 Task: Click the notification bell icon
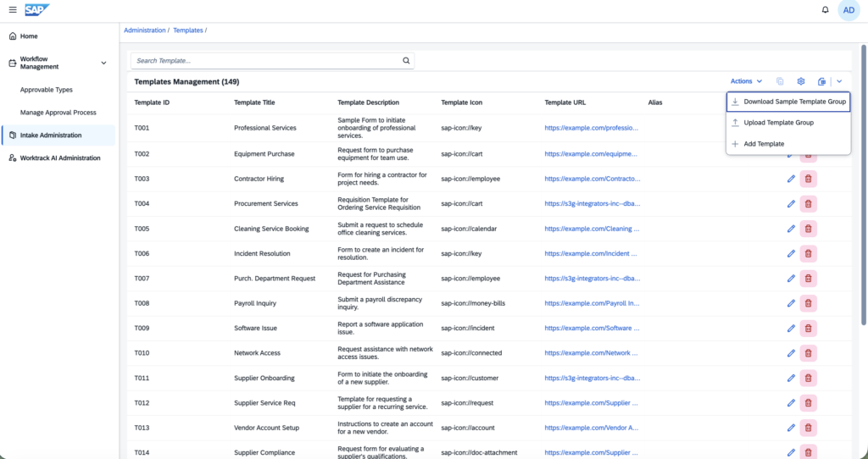click(x=825, y=10)
